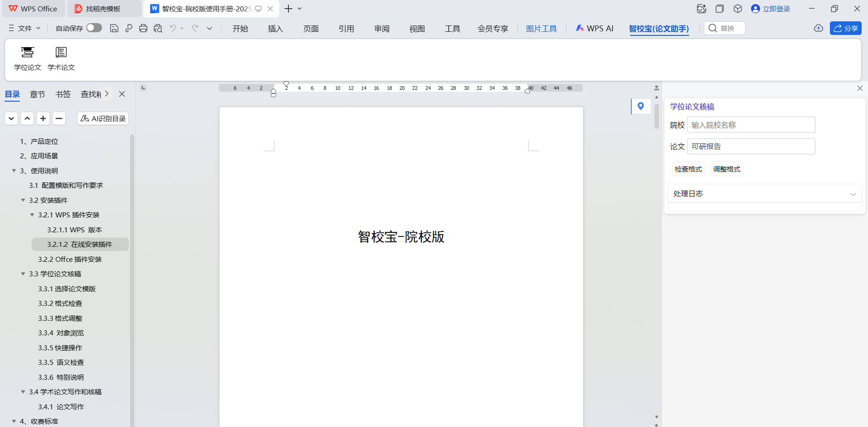The width and height of the screenshot is (868, 427).
Task: Switch to the 章节 navigation tab
Action: tap(37, 94)
